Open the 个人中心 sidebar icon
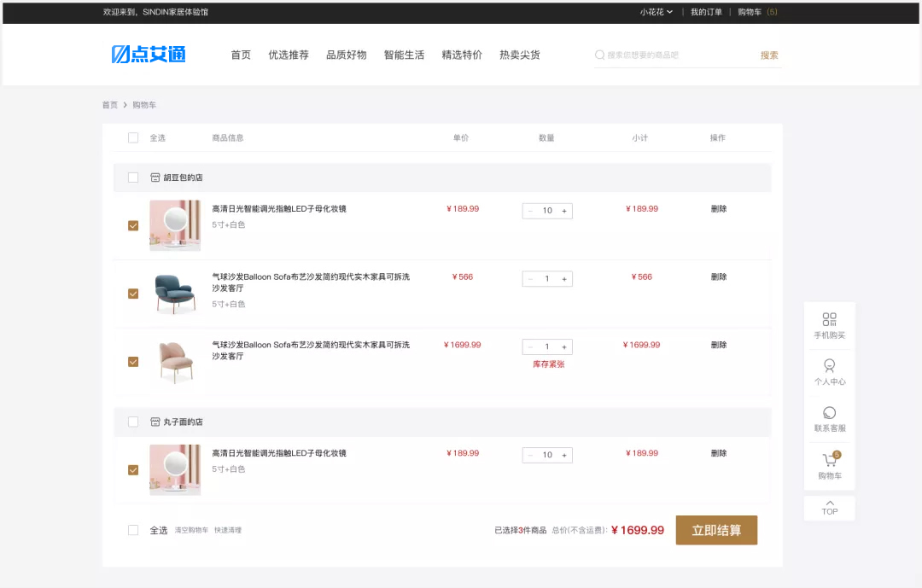The height and width of the screenshot is (588, 922). 829,366
